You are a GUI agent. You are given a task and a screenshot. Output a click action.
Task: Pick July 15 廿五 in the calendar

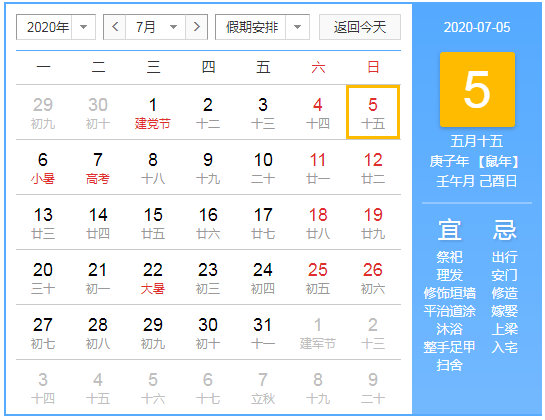point(153,223)
